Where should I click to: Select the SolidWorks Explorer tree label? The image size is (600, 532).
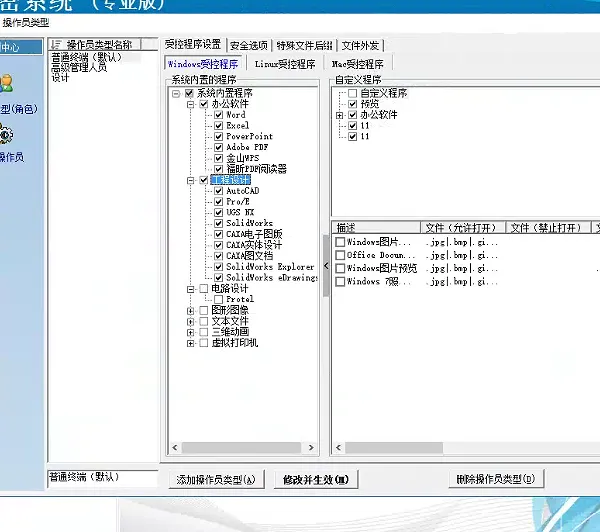[270, 267]
